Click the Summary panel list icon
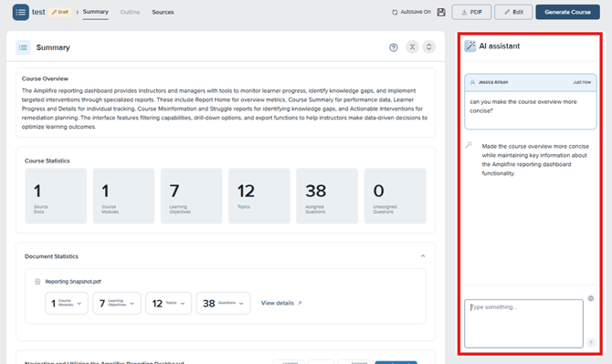 click(x=23, y=47)
